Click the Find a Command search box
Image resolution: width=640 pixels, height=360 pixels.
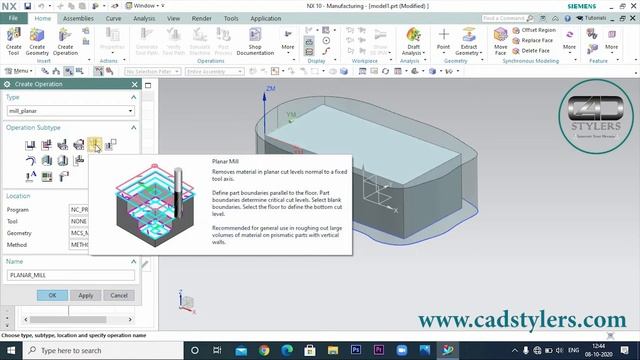pyautogui.click(x=507, y=18)
